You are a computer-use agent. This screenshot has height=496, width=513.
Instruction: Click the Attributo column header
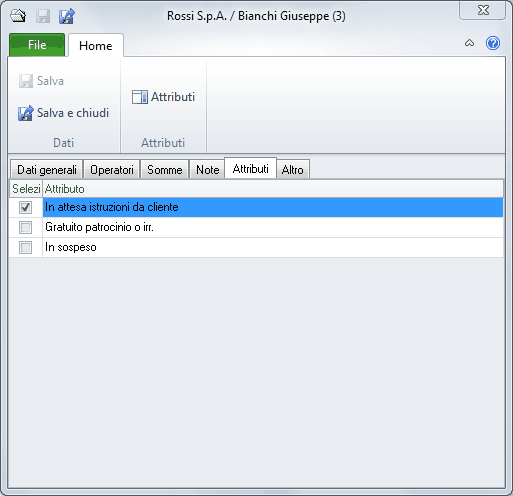point(273,189)
